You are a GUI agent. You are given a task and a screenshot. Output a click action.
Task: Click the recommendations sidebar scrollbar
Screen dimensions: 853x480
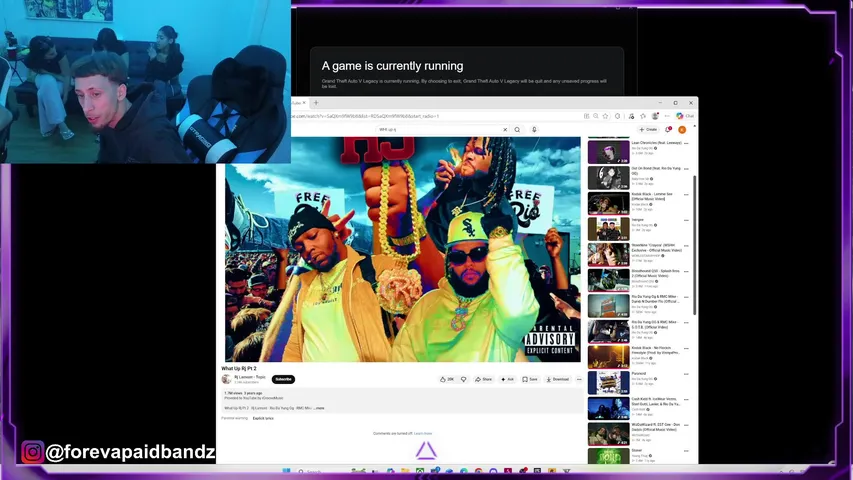coord(695,245)
